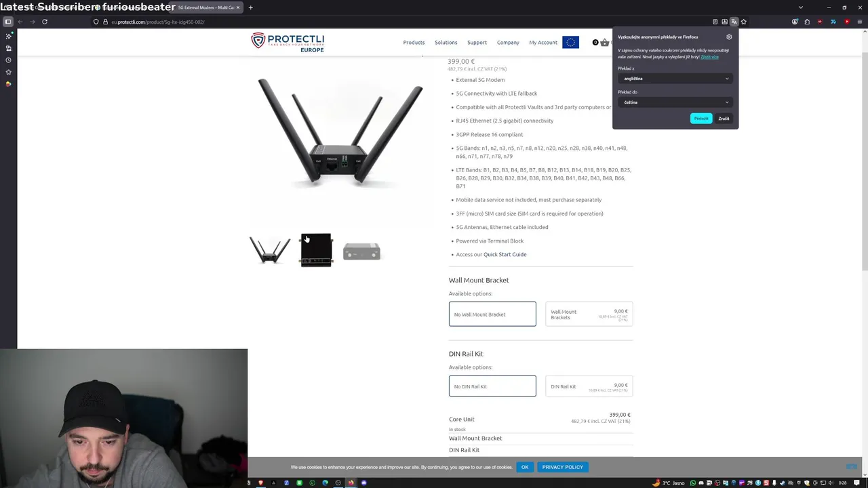Reload the current page

45,22
